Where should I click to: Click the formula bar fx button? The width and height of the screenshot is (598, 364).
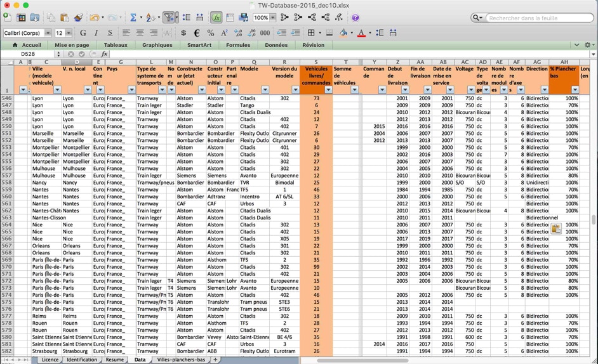click(x=104, y=54)
